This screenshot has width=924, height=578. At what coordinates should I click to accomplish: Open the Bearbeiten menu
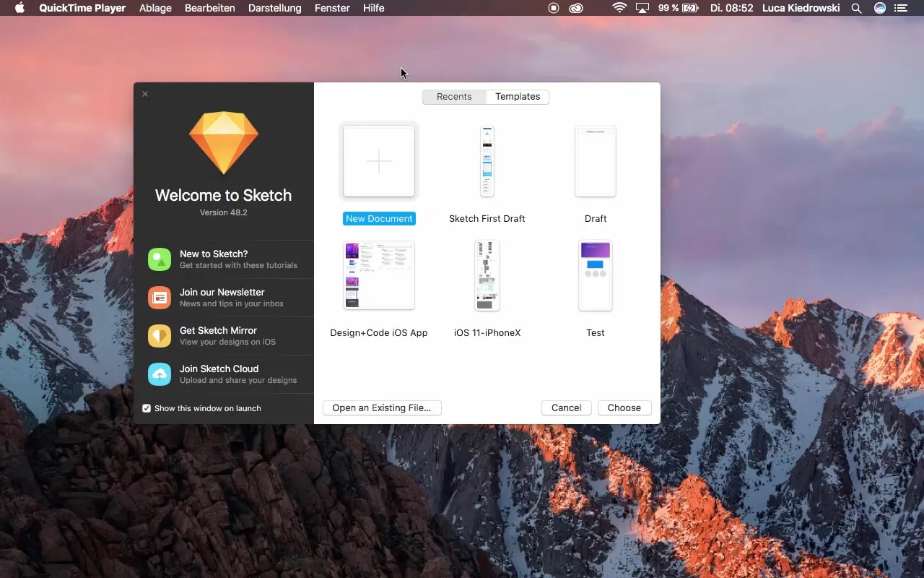[x=210, y=8]
